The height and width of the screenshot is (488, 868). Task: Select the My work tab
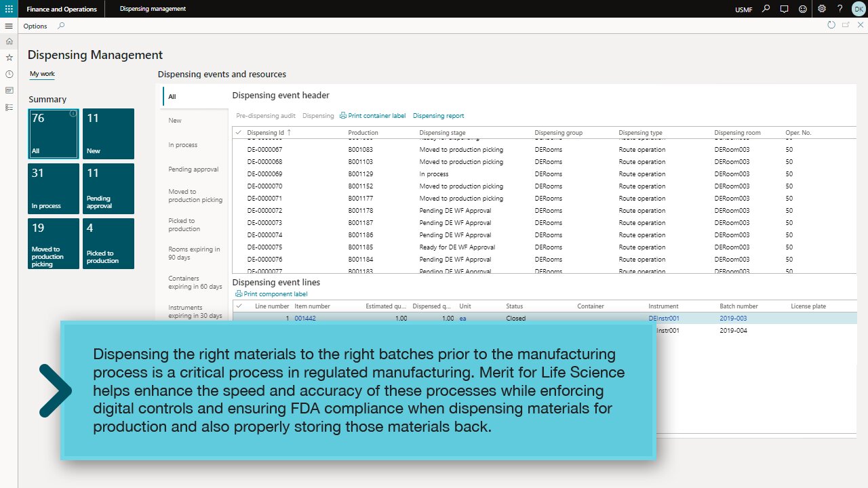(42, 74)
